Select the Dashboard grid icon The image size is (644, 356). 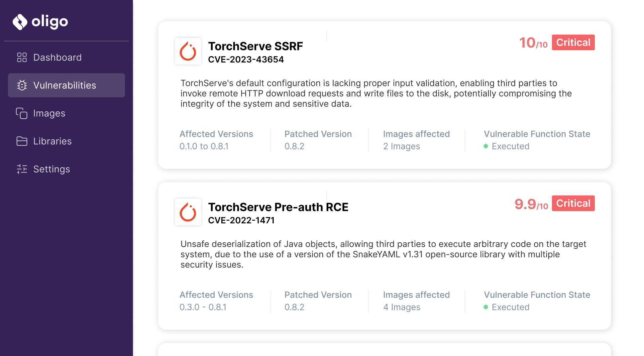click(x=22, y=57)
